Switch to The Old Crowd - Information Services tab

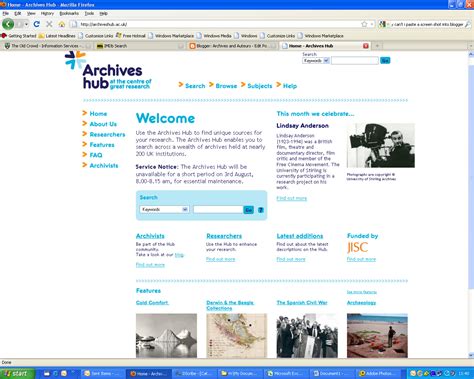tap(47, 46)
